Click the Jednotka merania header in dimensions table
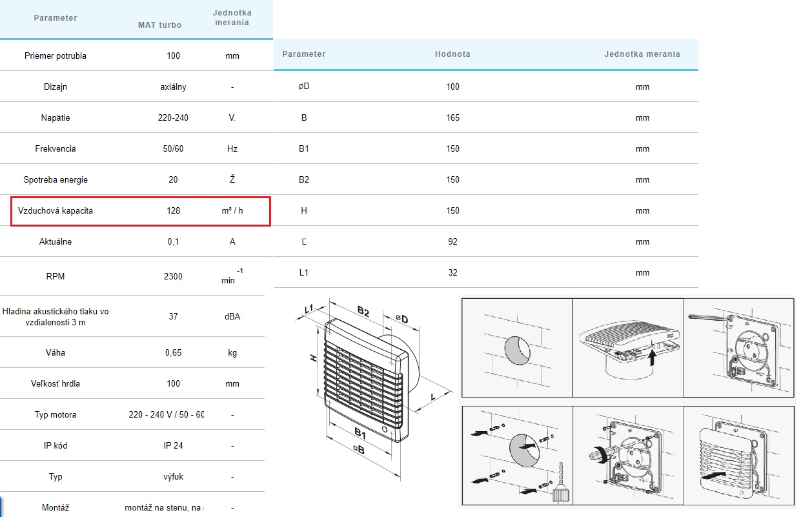812x517 pixels. (642, 54)
